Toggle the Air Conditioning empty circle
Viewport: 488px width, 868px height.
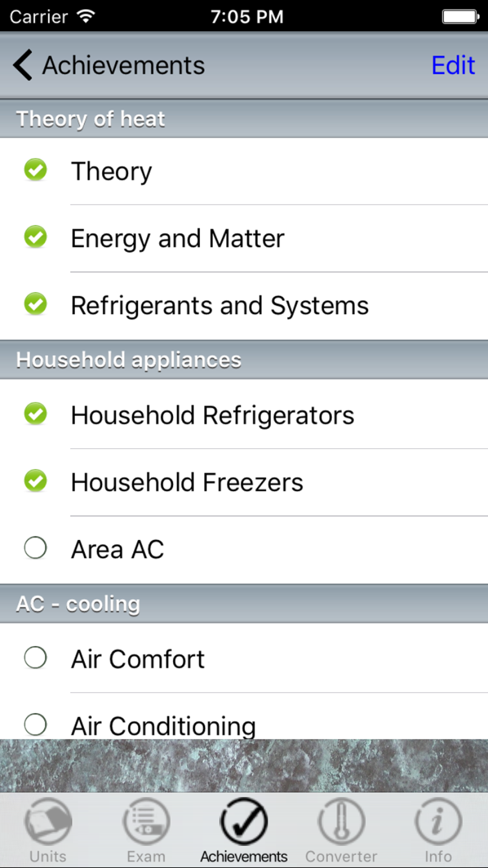36,724
